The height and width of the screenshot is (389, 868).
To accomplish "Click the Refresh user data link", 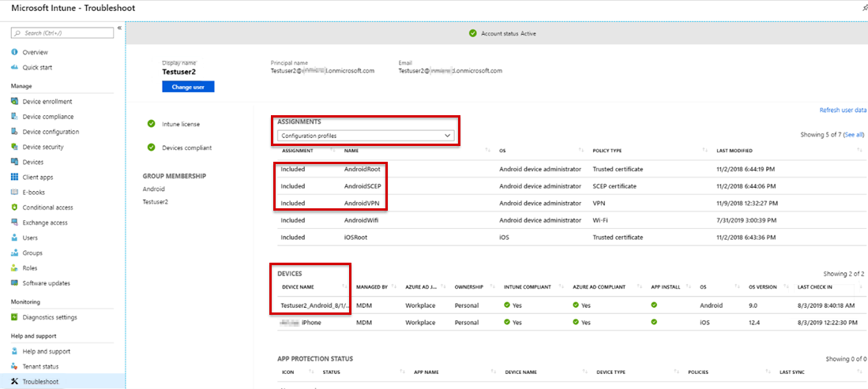I will (x=843, y=110).
